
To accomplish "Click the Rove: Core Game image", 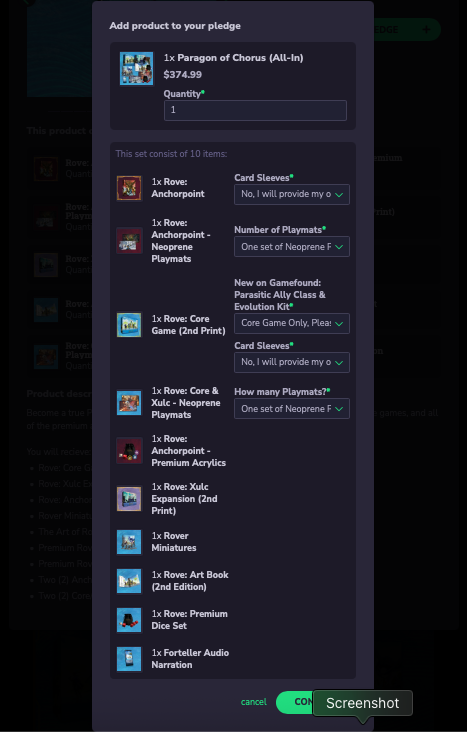I will pos(129,325).
